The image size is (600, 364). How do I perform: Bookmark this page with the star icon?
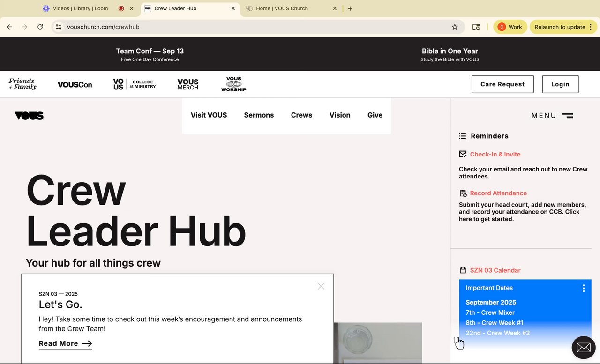click(455, 27)
